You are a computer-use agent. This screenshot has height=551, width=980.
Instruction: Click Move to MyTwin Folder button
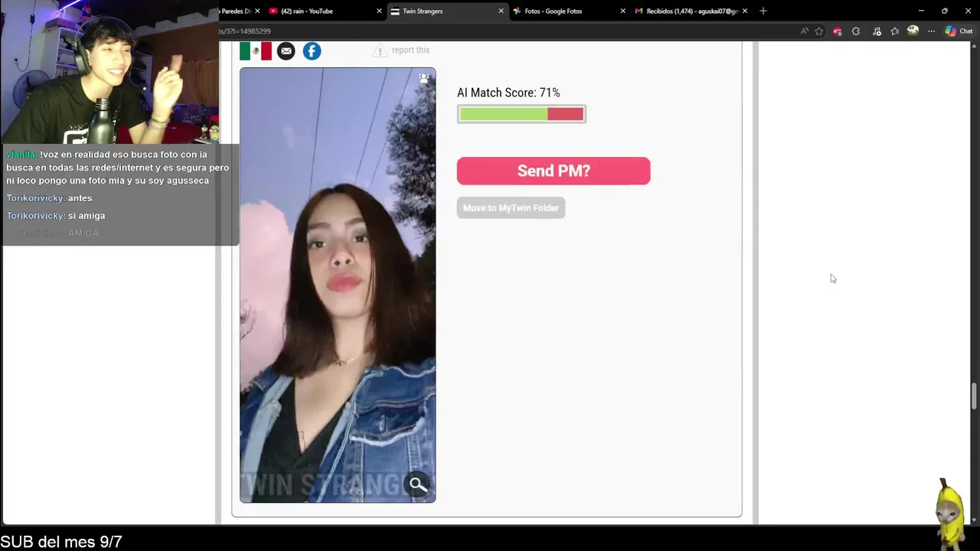pos(511,207)
